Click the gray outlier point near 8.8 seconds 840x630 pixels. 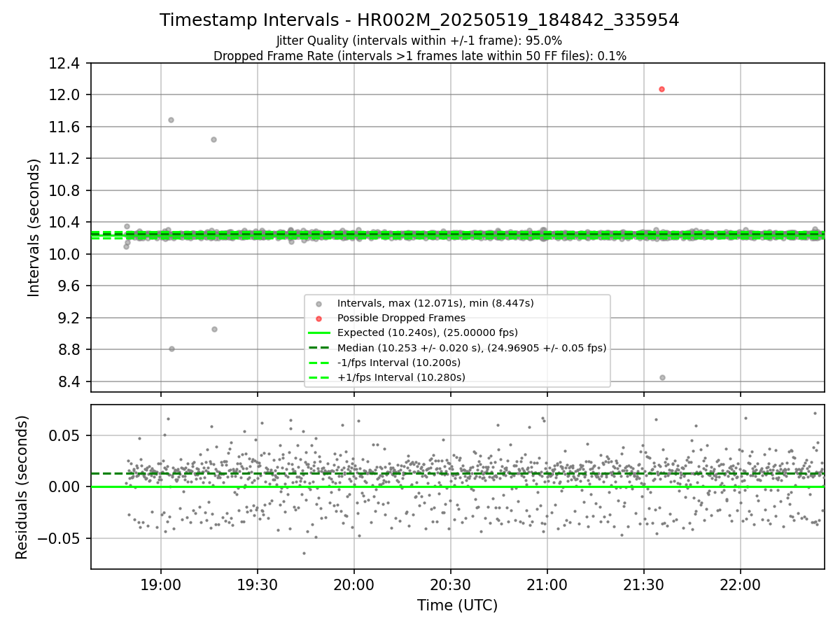click(171, 349)
